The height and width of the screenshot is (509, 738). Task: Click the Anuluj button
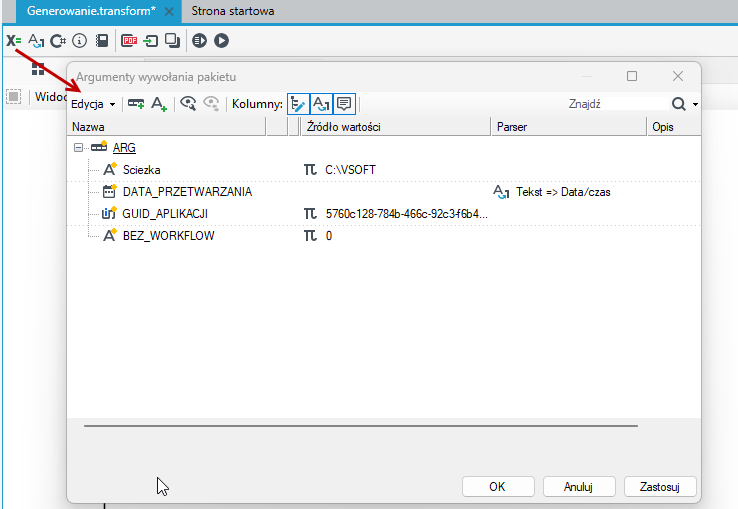tap(579, 486)
